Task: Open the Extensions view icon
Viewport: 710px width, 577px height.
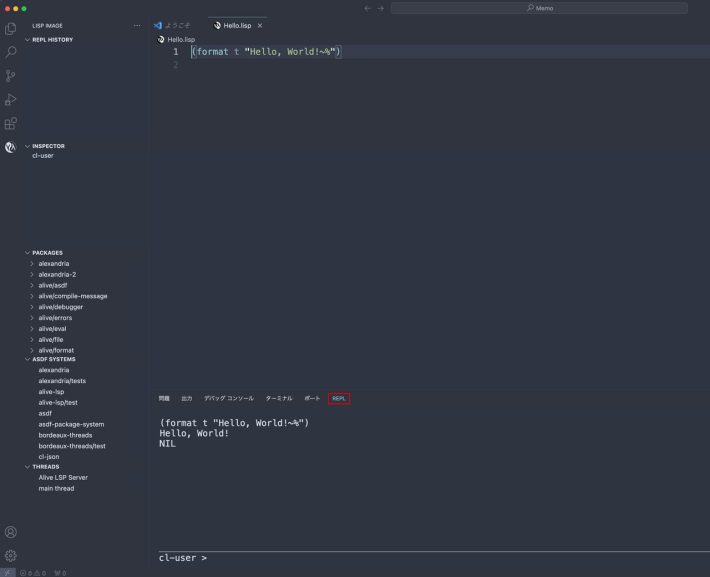Action: (10, 123)
